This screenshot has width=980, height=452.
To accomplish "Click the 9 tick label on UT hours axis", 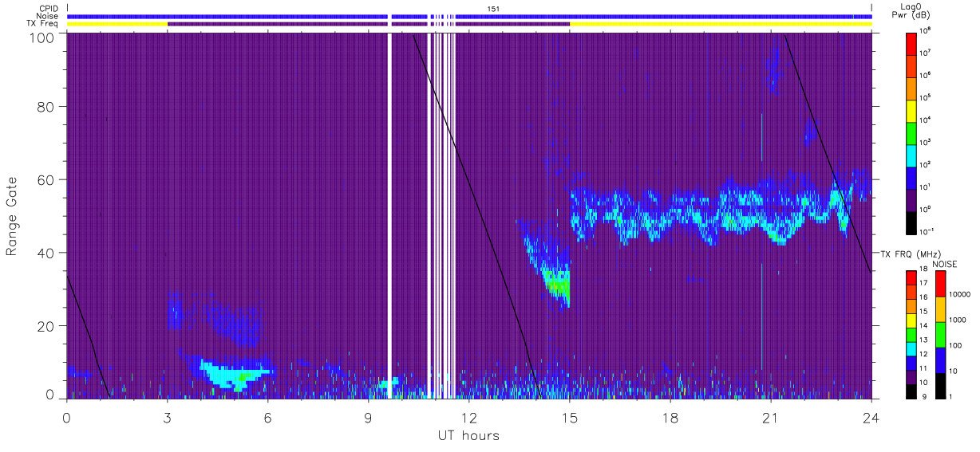I will [368, 417].
